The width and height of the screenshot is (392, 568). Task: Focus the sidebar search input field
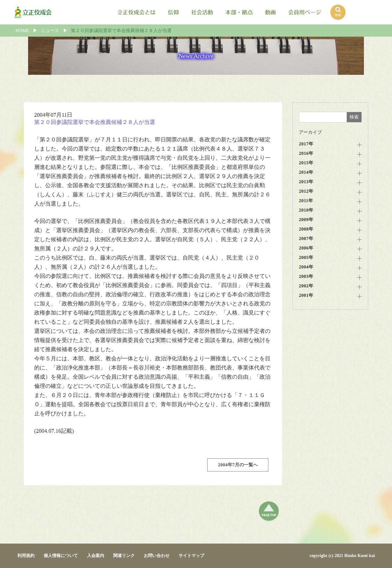click(323, 117)
